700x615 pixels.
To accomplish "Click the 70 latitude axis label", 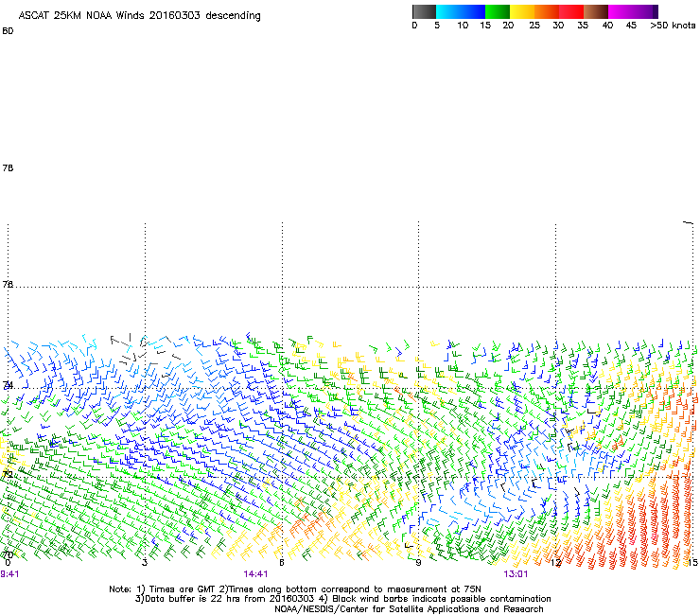I will tap(8, 555).
